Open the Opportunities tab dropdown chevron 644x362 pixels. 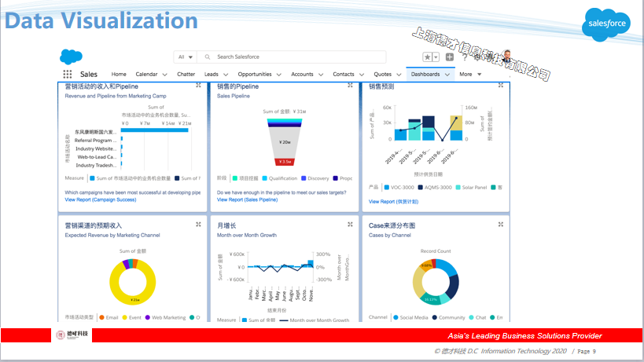tap(279, 75)
